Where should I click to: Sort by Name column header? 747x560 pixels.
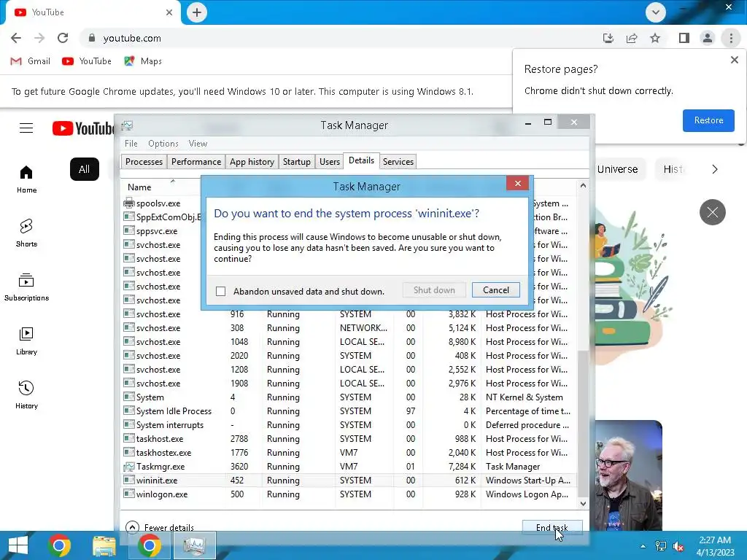point(139,187)
